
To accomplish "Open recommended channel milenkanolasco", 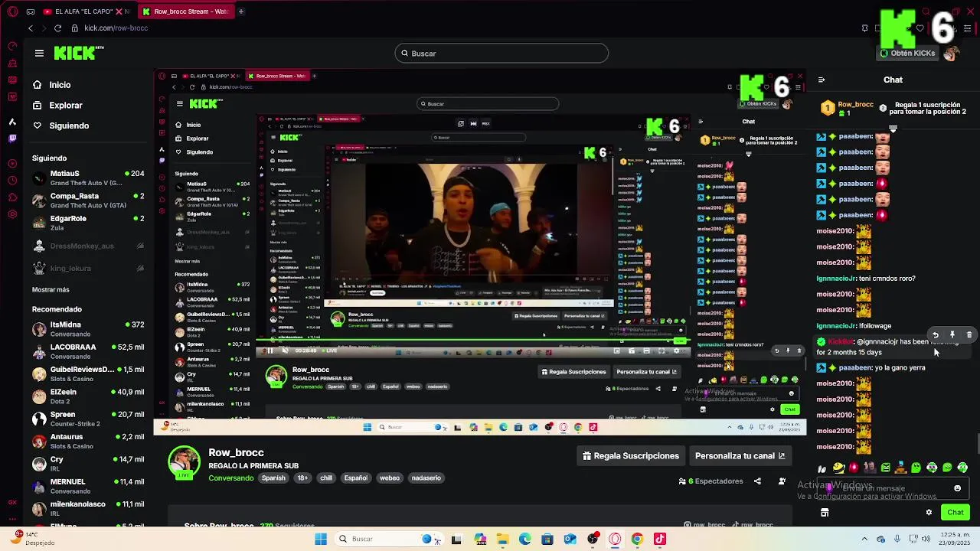I will pyautogui.click(x=88, y=508).
